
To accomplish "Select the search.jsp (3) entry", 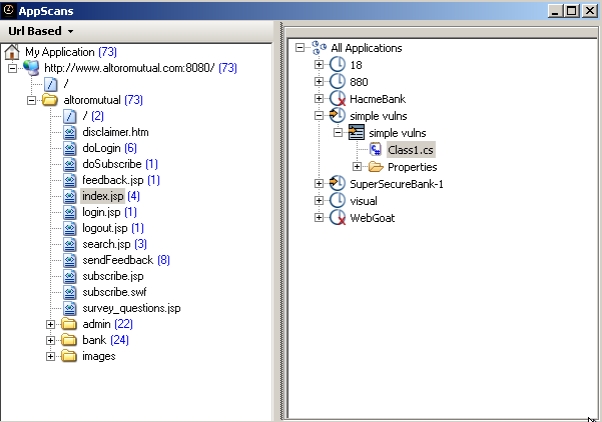I will pyautogui.click(x=114, y=244).
